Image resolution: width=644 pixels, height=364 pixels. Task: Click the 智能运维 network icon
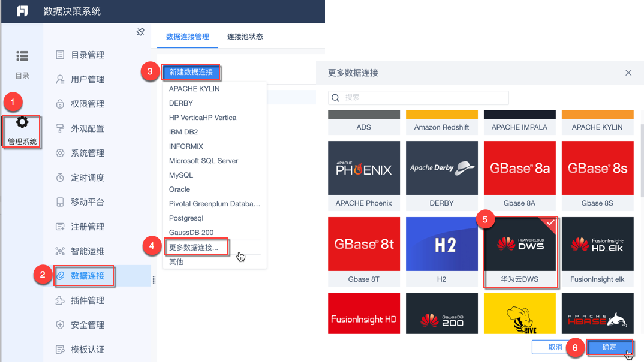(60, 251)
